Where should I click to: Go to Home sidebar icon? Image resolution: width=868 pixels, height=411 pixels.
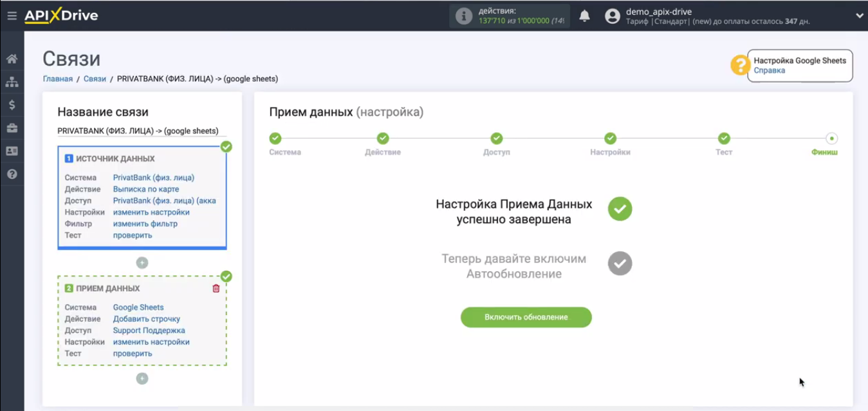coord(12,59)
